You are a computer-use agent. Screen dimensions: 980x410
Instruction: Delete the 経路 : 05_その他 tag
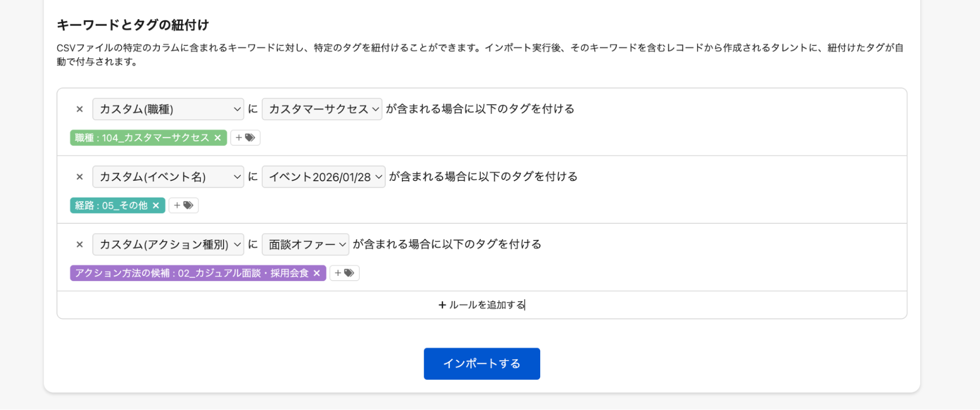click(156, 206)
